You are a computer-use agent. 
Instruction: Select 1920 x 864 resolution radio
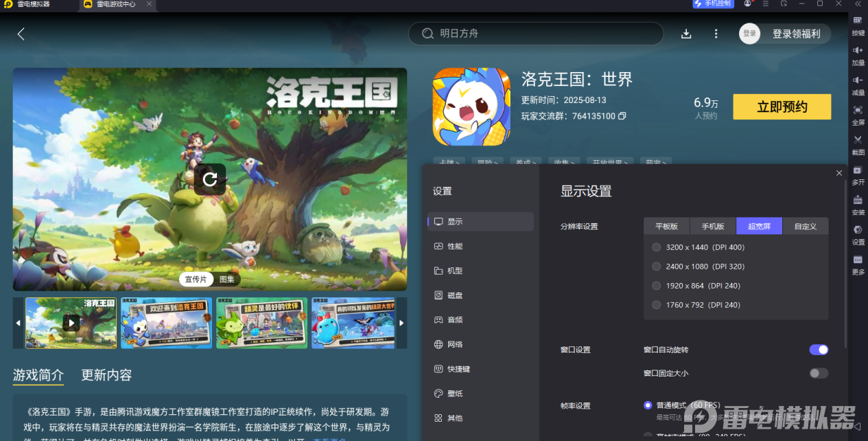pyautogui.click(x=657, y=286)
